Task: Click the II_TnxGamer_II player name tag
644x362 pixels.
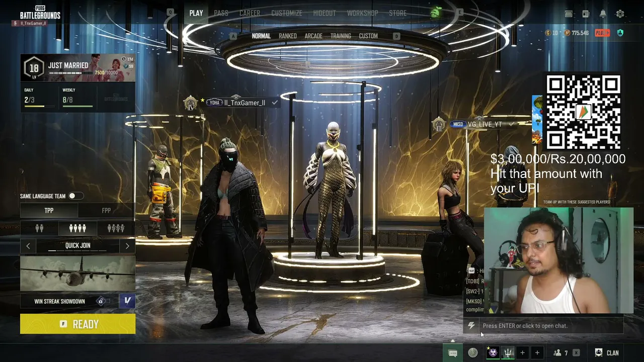Action: pyautogui.click(x=245, y=103)
